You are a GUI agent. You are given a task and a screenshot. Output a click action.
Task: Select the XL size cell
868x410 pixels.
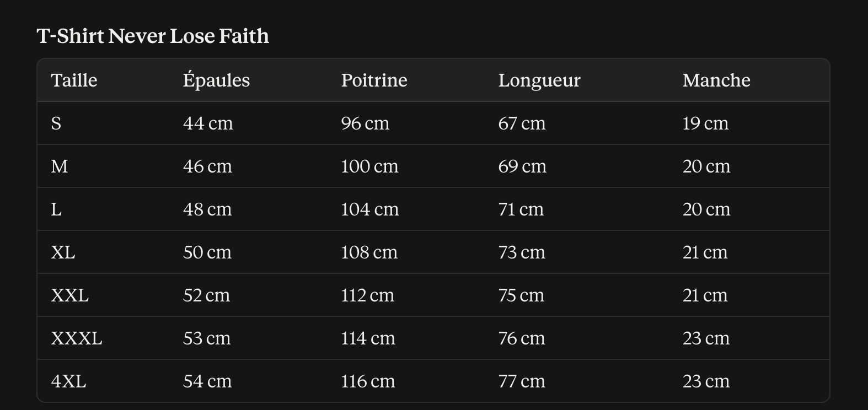click(x=63, y=252)
